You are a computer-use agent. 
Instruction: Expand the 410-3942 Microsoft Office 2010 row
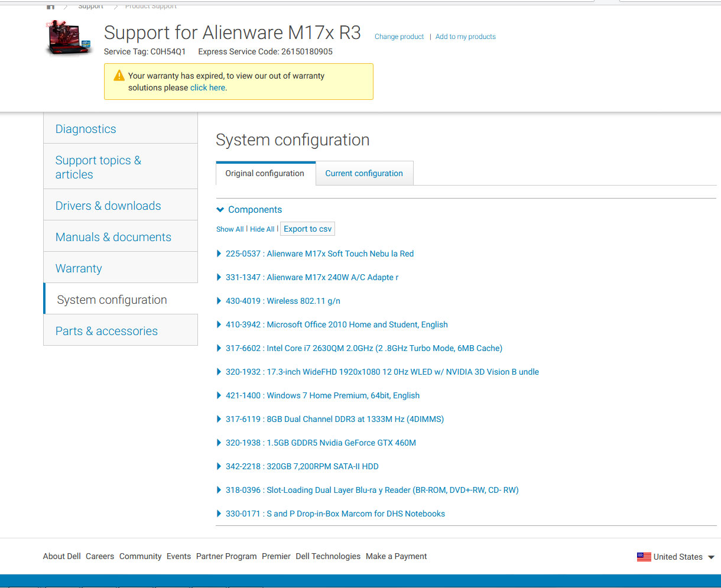219,324
